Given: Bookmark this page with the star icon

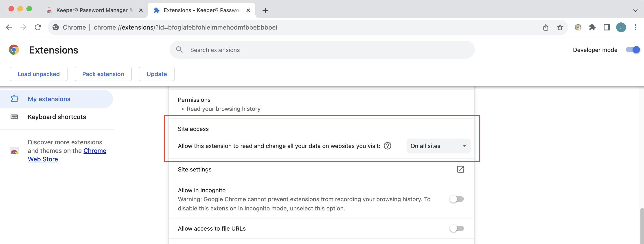Looking at the screenshot, I should tap(560, 27).
